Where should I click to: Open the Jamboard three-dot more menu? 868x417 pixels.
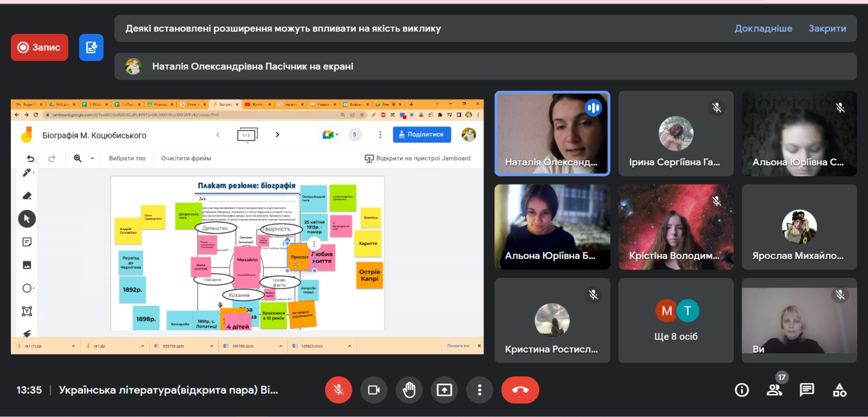click(380, 135)
